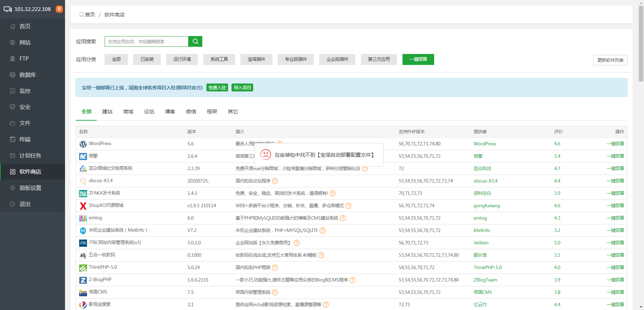The image size is (644, 310).
Task: Click the 五合一收款码 logo icon
Action: click(83, 255)
